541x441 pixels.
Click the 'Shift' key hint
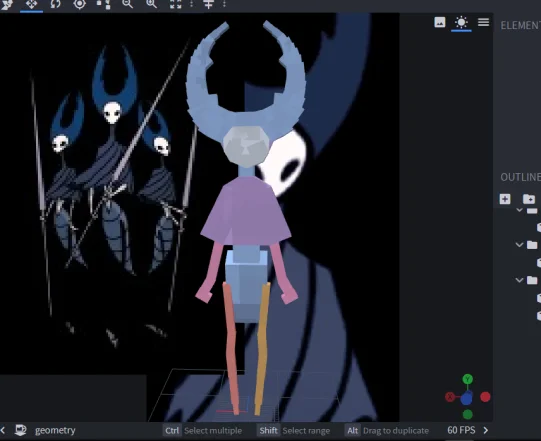click(x=268, y=431)
